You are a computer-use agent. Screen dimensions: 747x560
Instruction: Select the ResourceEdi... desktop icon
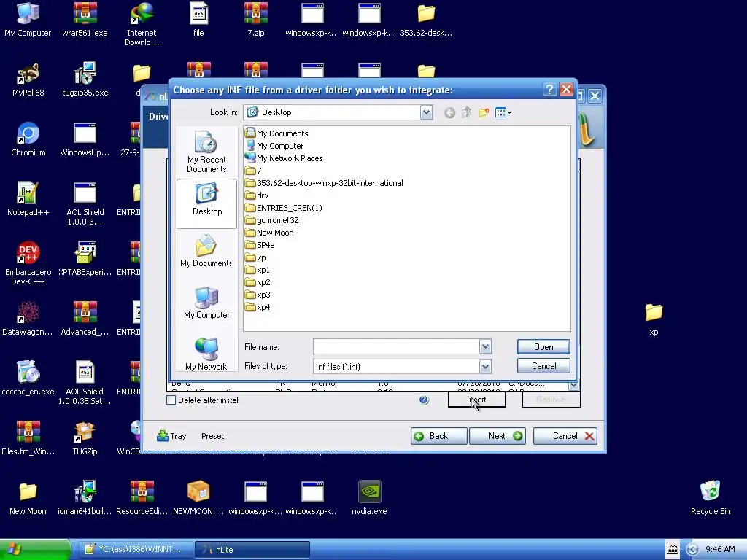(x=142, y=497)
